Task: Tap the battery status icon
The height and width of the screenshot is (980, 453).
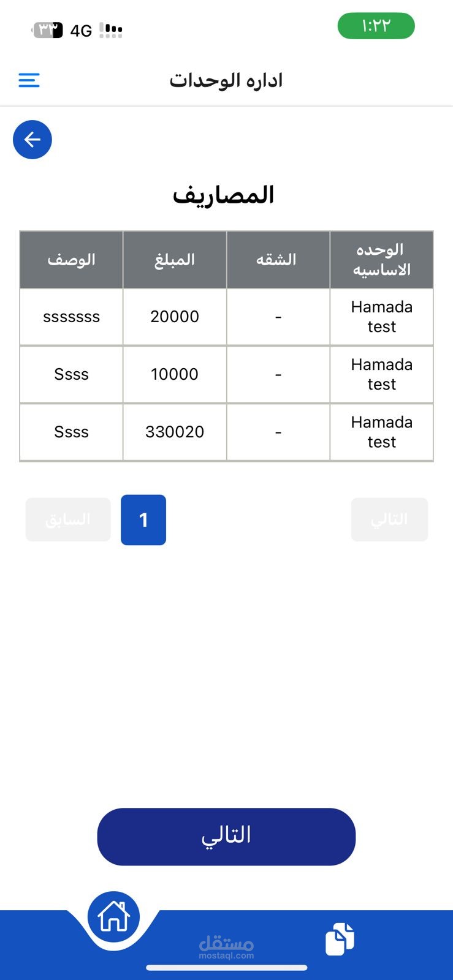Action: pyautogui.click(x=48, y=30)
